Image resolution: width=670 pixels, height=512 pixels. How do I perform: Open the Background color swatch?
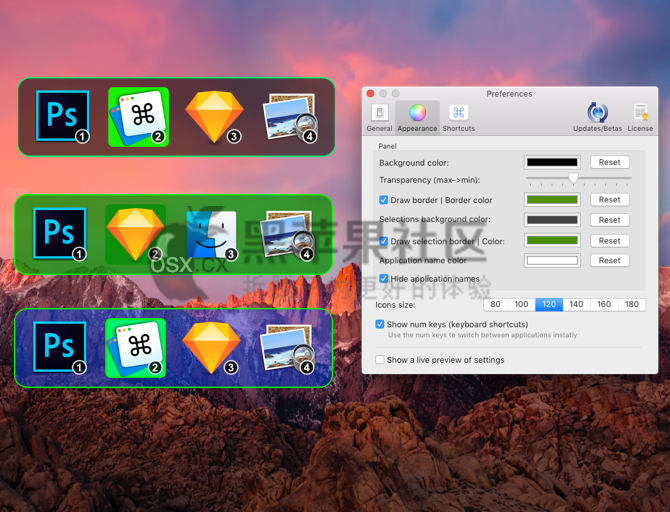point(552,162)
